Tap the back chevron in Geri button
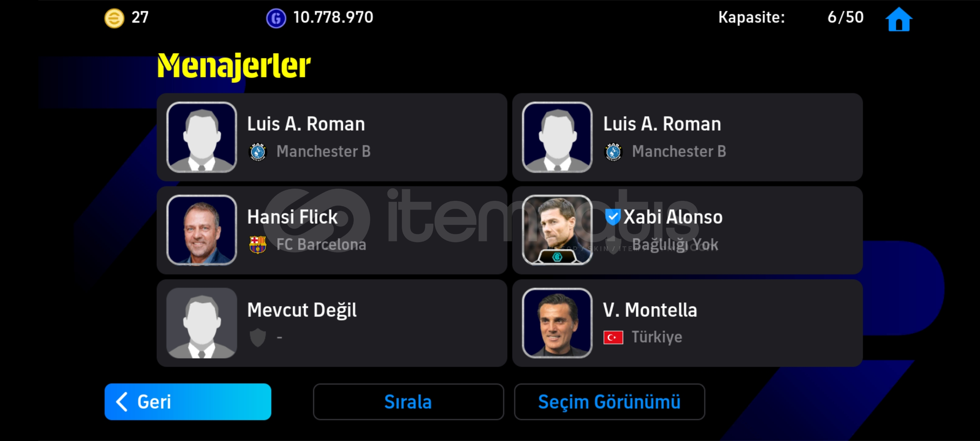Viewport: 980px width, 441px height. tap(122, 402)
